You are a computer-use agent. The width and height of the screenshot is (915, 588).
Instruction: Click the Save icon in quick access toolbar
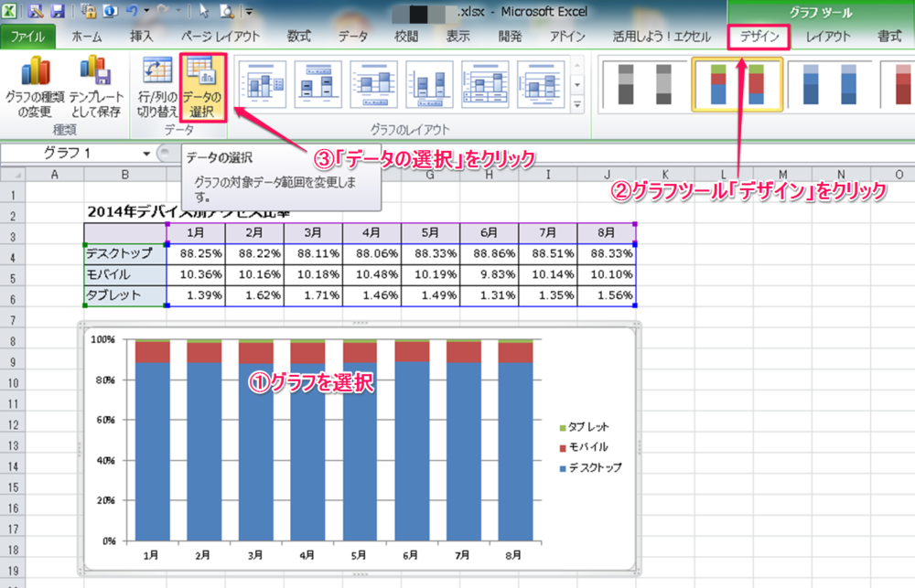(x=58, y=13)
